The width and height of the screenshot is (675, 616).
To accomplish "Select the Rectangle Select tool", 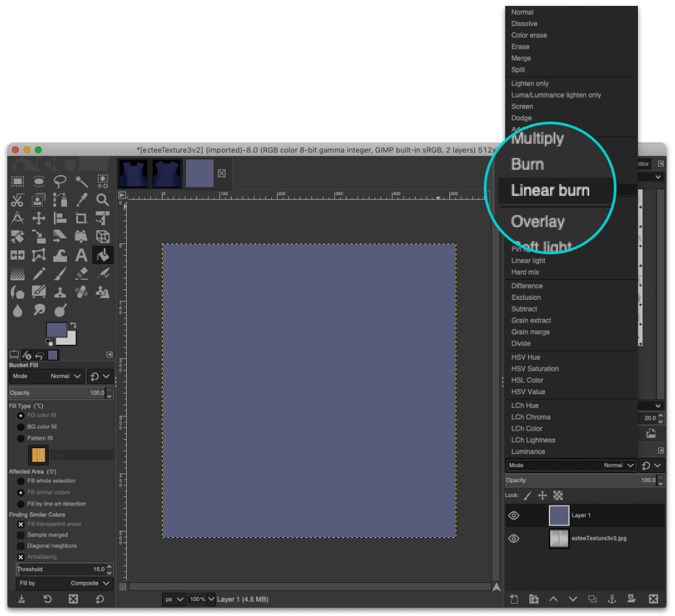I will (18, 181).
